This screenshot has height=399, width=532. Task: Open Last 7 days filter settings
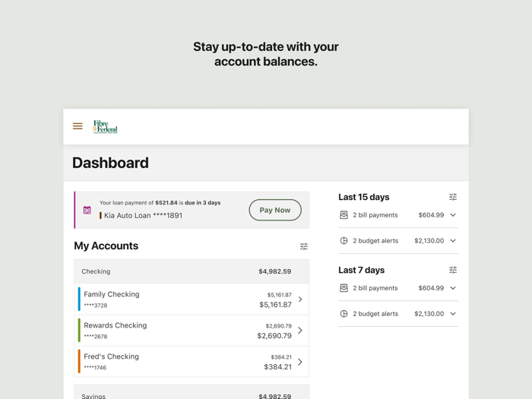point(453,270)
